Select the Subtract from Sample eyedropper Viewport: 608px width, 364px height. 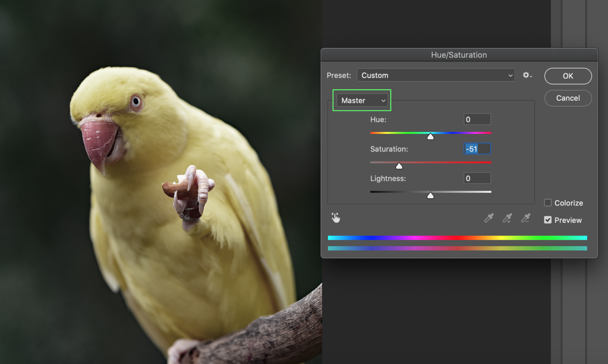click(x=526, y=218)
